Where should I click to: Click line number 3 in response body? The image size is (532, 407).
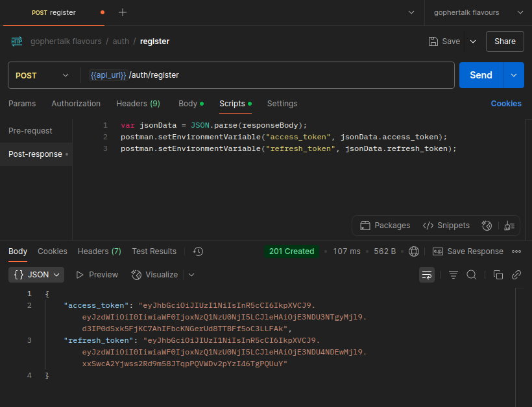tap(29, 340)
